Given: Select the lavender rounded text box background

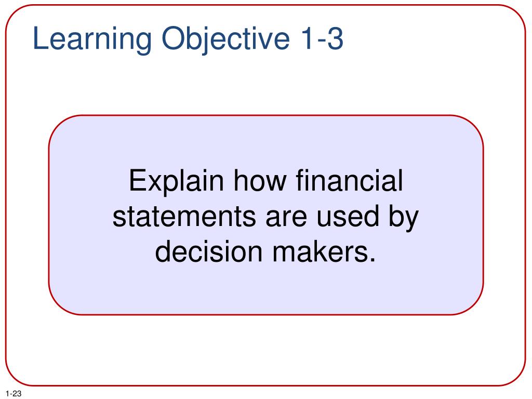Looking at the screenshot, I should (x=266, y=215).
